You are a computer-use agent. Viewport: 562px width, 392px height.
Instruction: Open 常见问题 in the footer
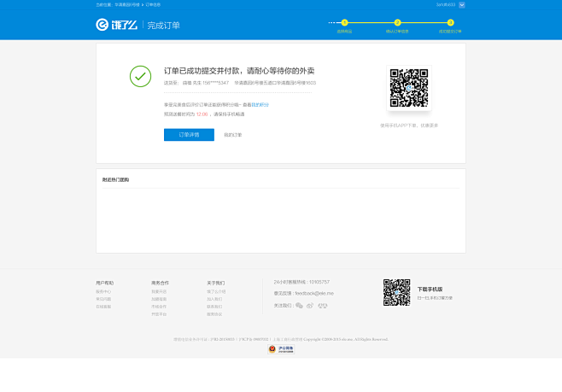(103, 299)
